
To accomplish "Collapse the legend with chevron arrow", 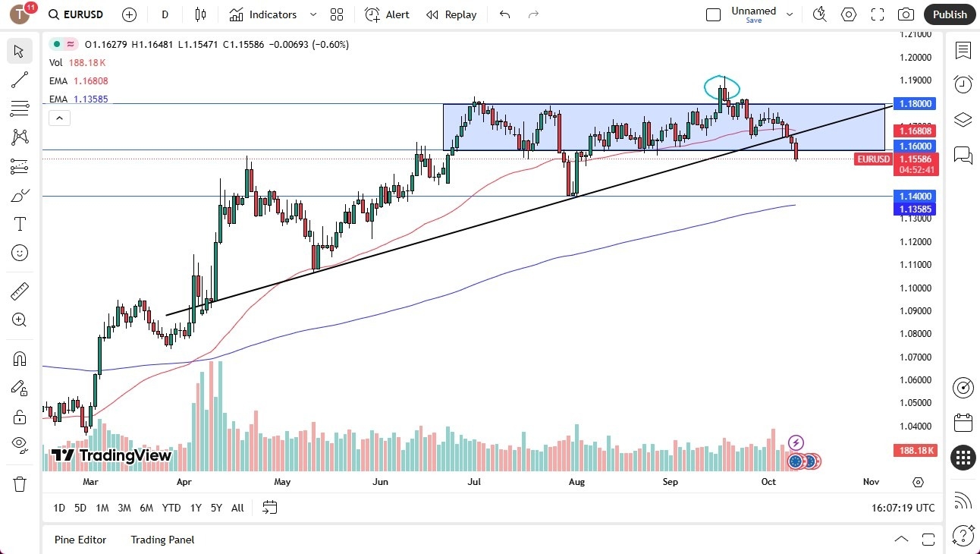I will [x=59, y=118].
